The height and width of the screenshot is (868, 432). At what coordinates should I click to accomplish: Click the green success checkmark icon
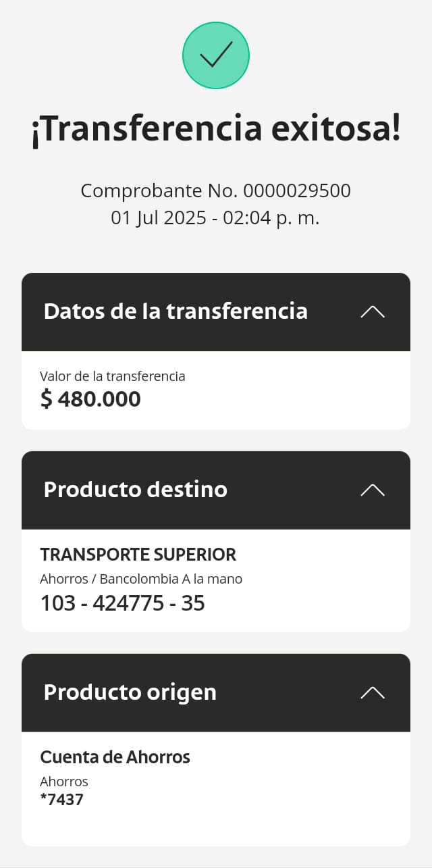tap(216, 55)
